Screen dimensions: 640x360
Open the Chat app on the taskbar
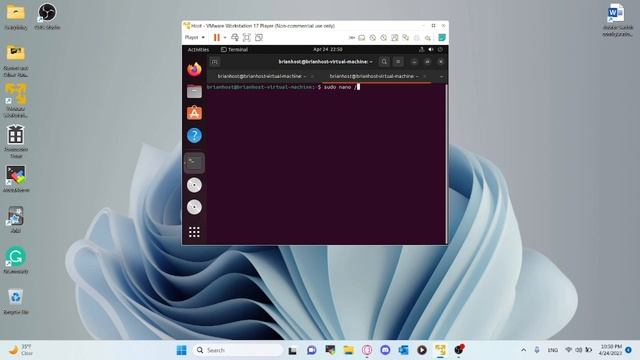311,350
